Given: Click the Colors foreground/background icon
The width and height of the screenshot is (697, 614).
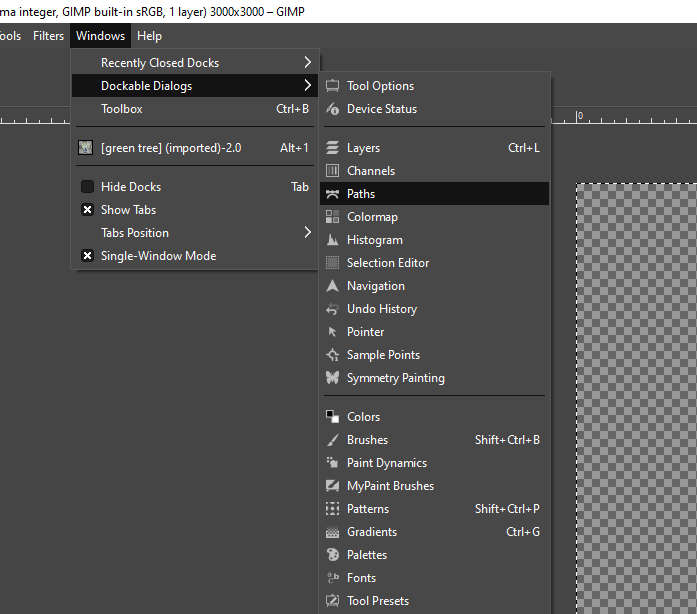Looking at the screenshot, I should point(332,417).
